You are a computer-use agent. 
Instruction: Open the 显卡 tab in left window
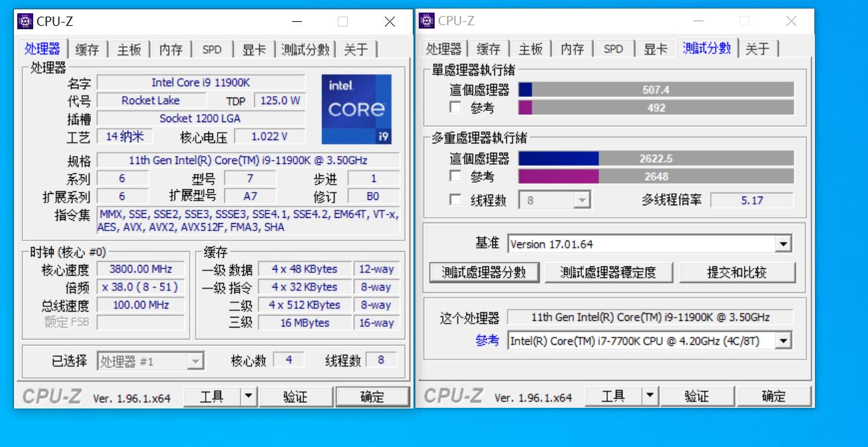pyautogui.click(x=255, y=48)
